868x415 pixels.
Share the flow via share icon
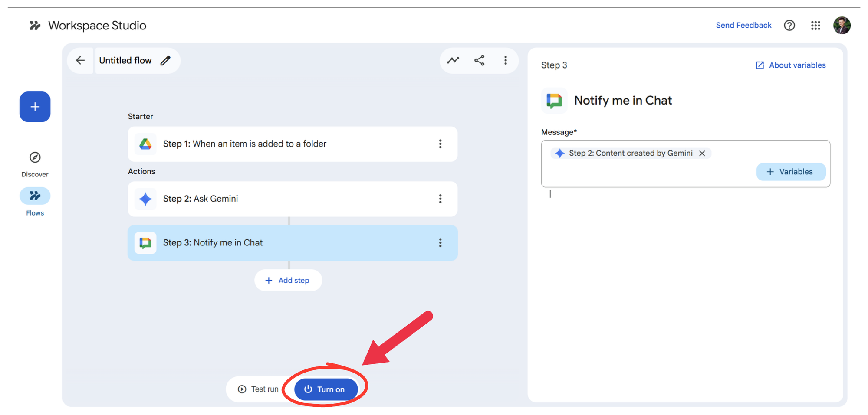479,60
